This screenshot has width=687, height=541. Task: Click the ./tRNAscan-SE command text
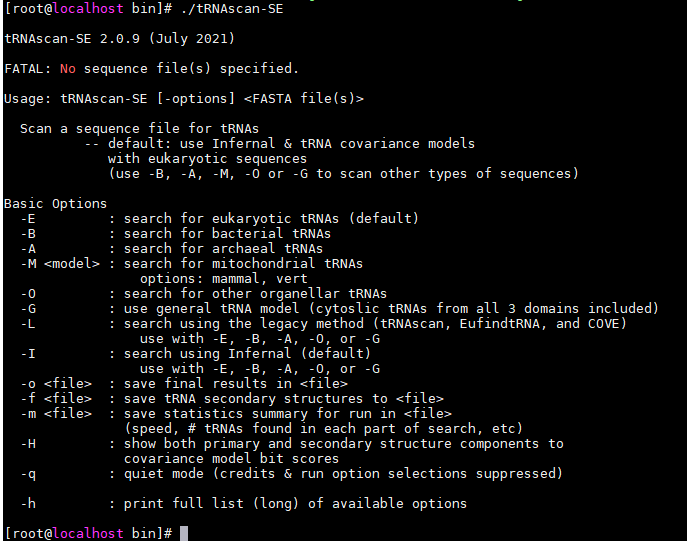232,9
